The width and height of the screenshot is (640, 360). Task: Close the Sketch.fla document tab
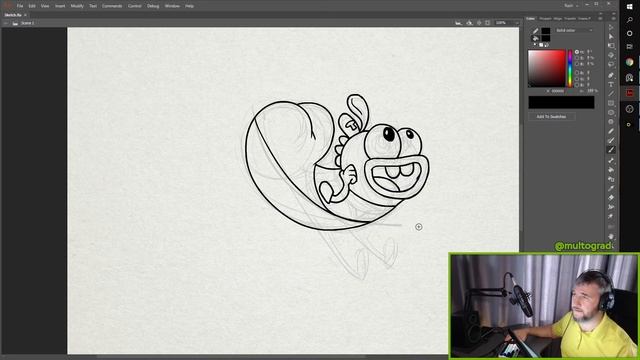coord(25,15)
